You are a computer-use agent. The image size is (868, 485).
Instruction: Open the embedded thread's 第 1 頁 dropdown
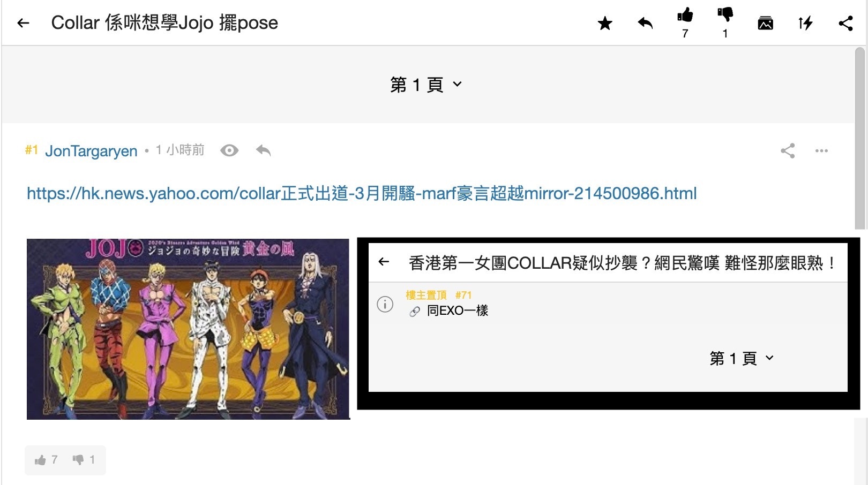tap(742, 358)
